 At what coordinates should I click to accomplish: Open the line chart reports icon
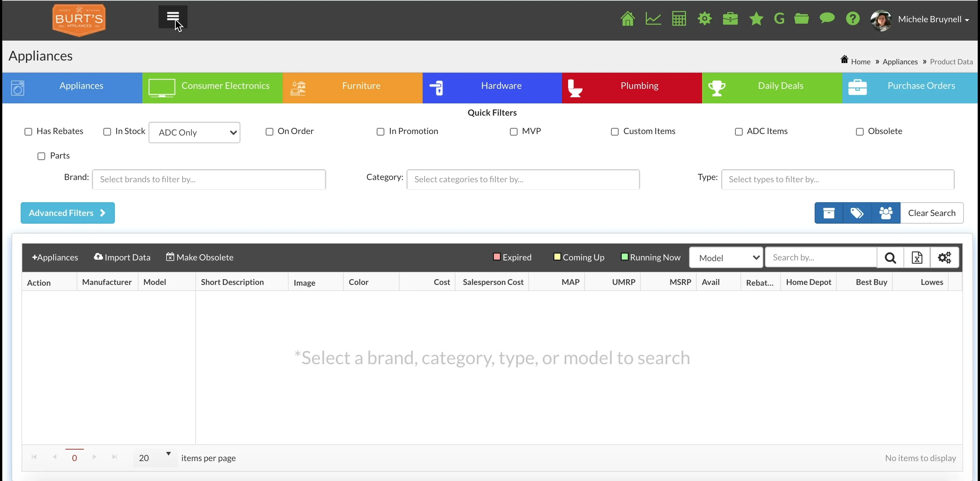click(x=653, y=19)
